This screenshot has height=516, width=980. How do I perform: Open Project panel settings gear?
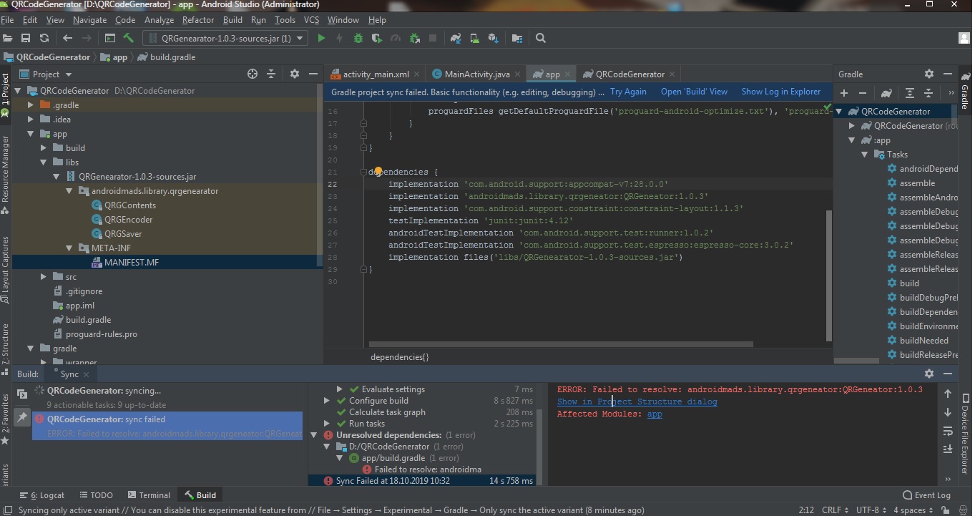294,74
